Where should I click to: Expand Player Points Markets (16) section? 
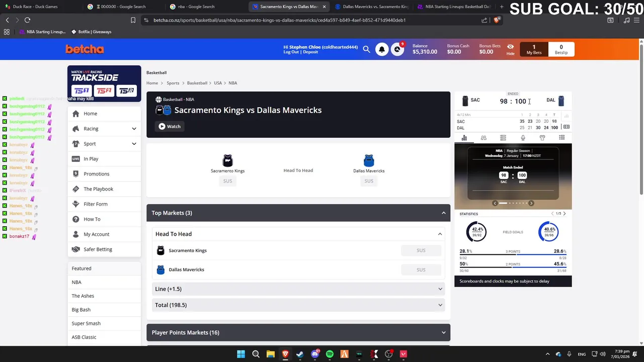[x=298, y=332]
